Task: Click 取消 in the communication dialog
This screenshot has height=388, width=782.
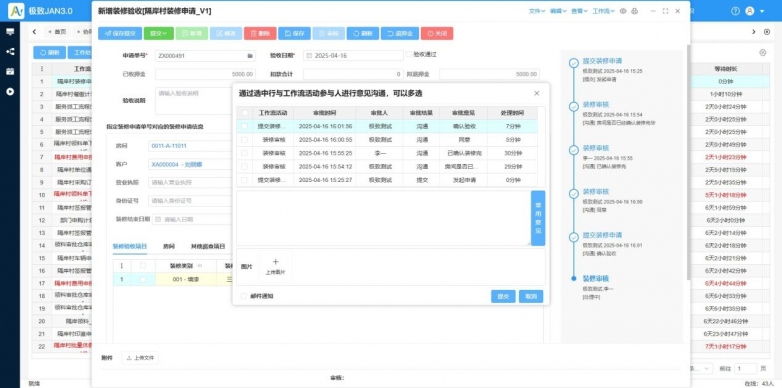Action: (x=531, y=296)
